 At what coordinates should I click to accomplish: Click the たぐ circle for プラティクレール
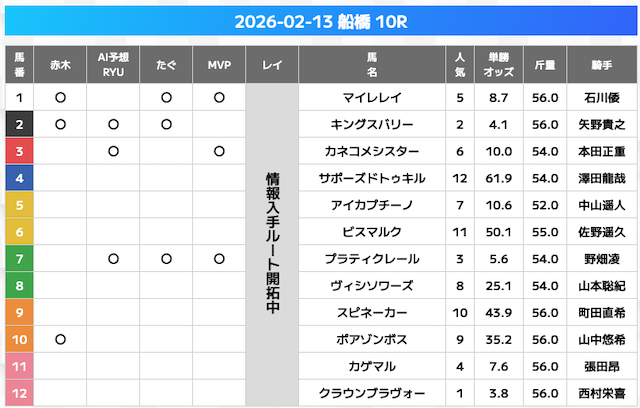coord(166,259)
